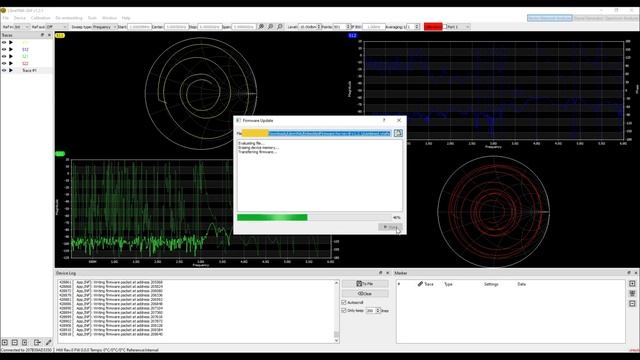Click the third icon below Traces list

[24, 342]
